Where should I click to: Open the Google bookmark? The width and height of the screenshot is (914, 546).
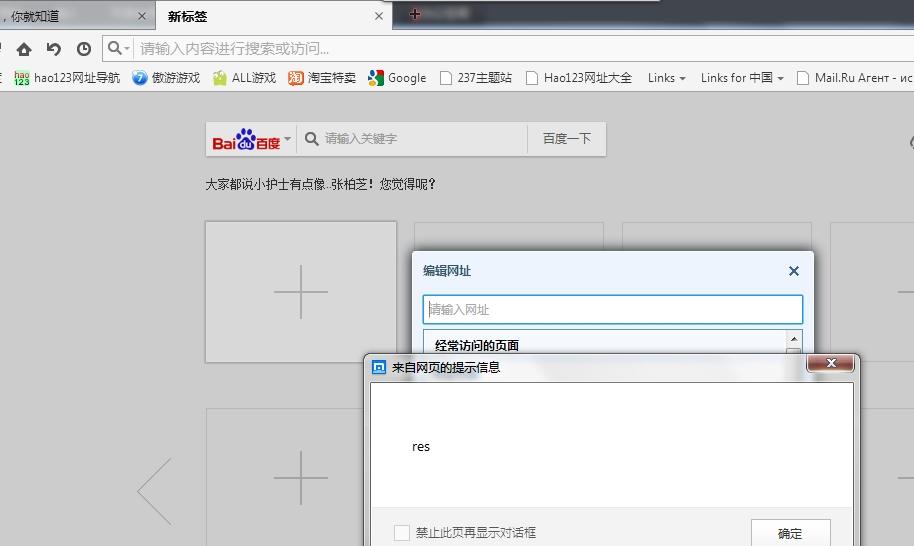[x=397, y=78]
